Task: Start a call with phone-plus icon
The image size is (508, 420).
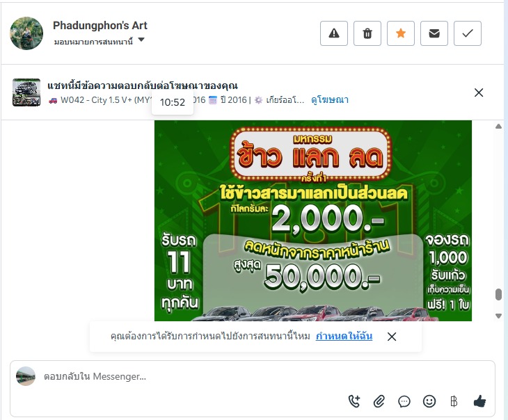Action: click(x=354, y=401)
